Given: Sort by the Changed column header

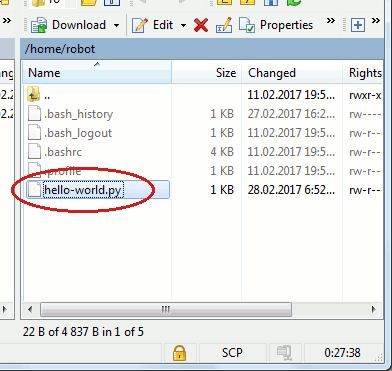Looking at the screenshot, I should 292,73.
